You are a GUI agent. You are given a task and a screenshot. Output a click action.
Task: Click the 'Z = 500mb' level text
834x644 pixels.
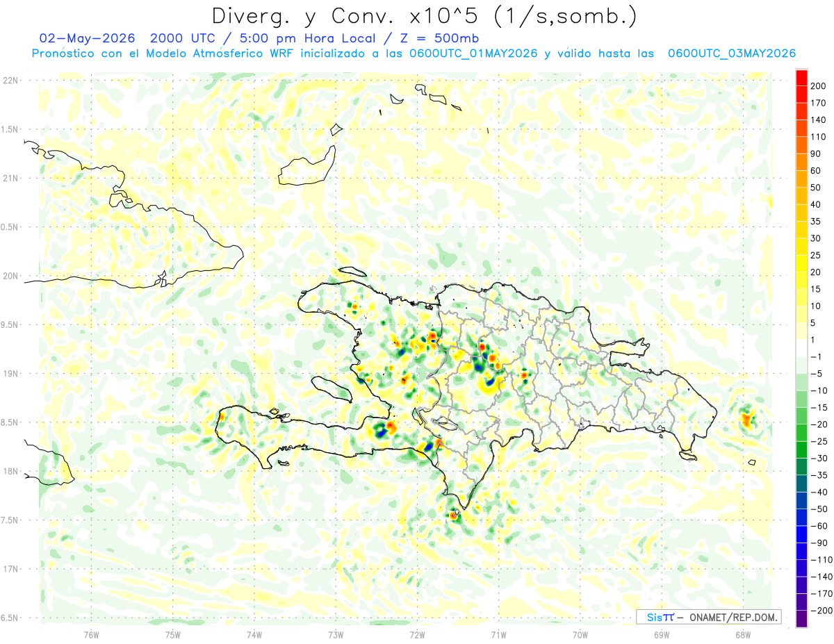click(x=435, y=38)
